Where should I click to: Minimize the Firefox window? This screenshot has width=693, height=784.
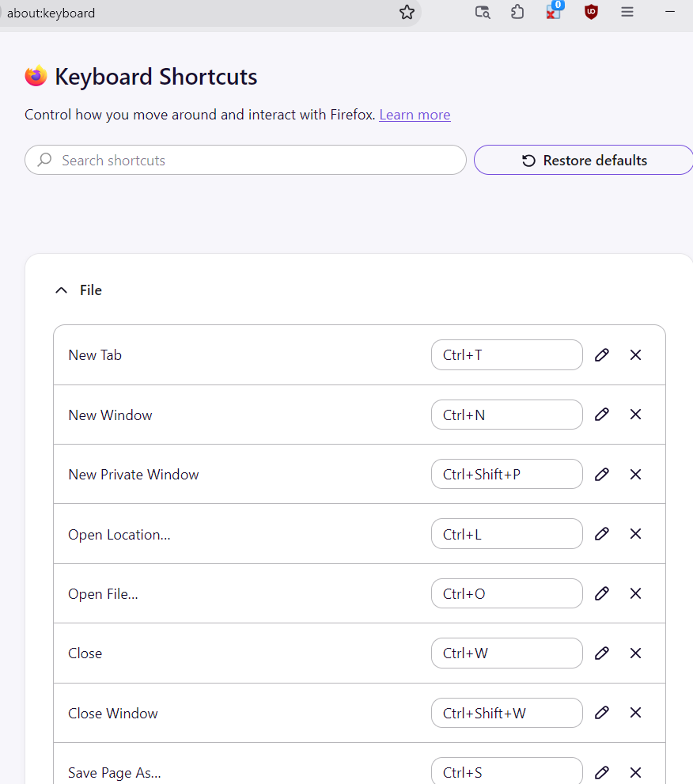tap(670, 12)
